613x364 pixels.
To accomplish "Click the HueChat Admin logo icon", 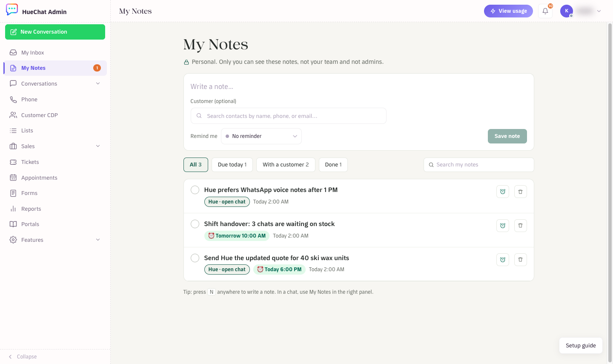I will coord(12,10).
